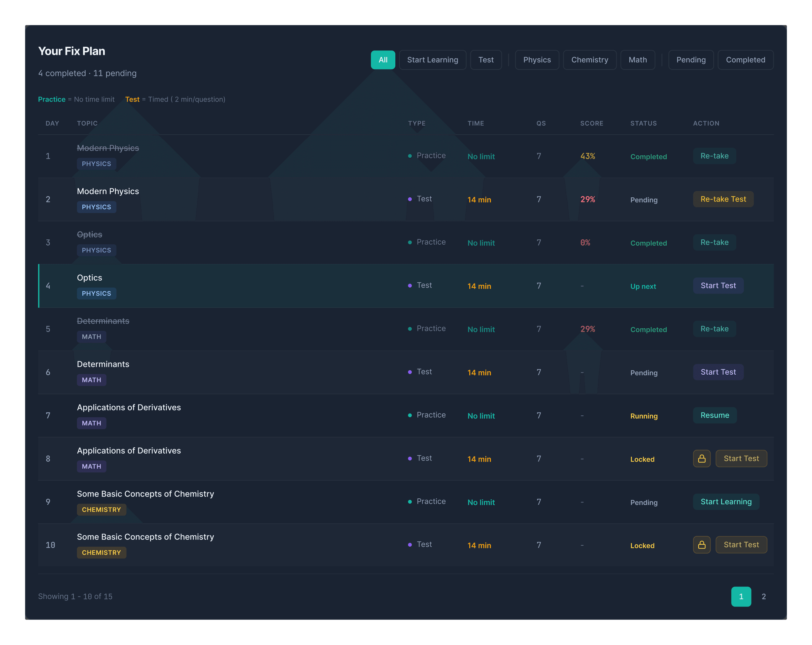Click struck-through Determinants topic, day 5

103,321
